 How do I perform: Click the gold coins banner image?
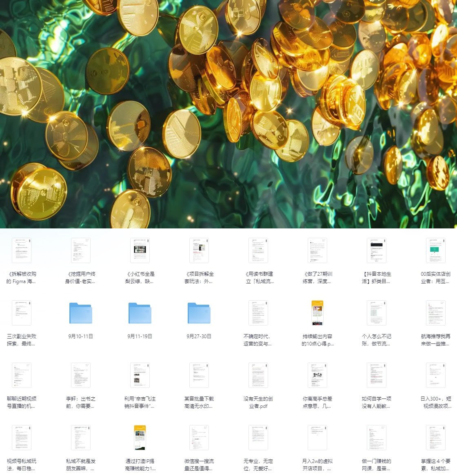click(x=228, y=114)
